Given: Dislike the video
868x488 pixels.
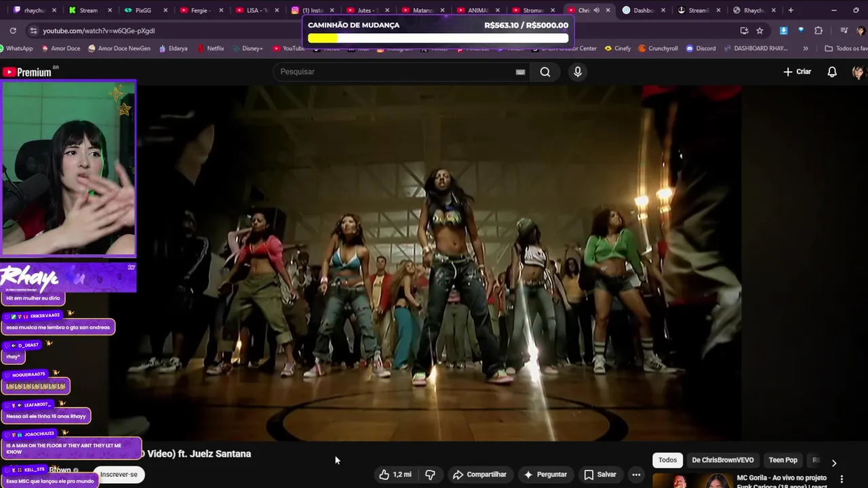Looking at the screenshot, I should (x=430, y=474).
